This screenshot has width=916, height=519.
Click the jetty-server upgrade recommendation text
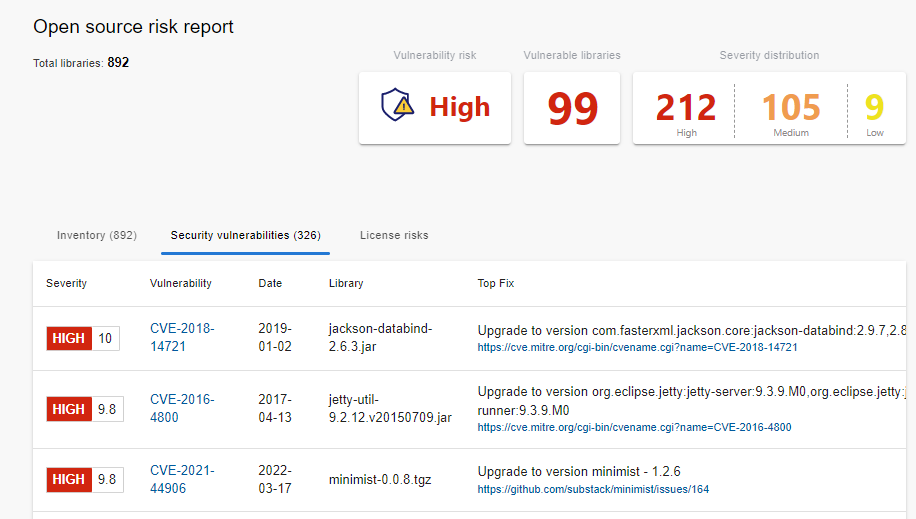tap(692, 400)
